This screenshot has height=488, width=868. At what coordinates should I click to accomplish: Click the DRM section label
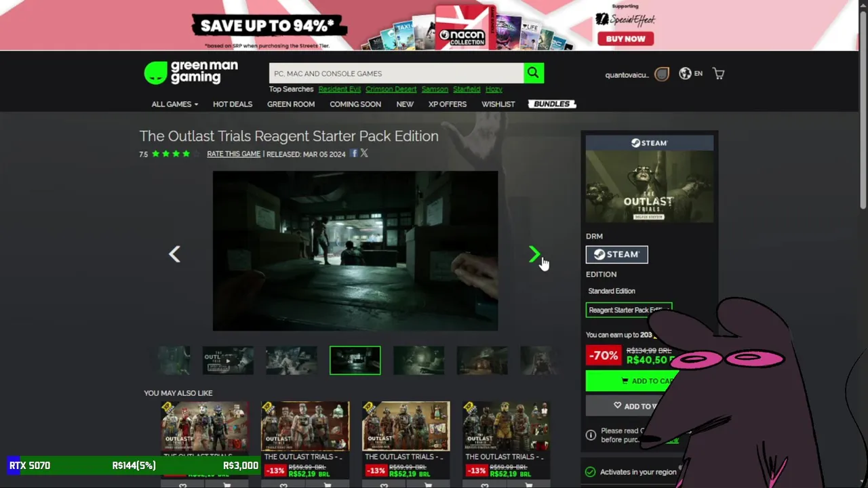point(594,237)
